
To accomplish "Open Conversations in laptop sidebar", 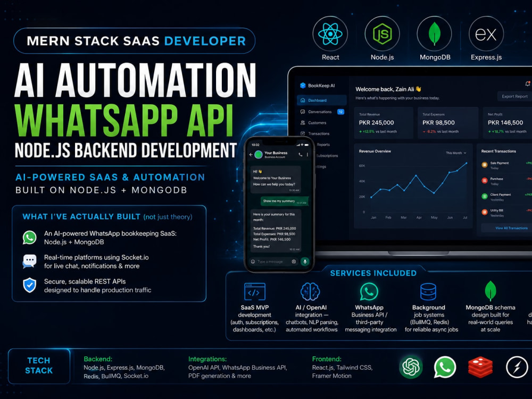I will coord(320,112).
